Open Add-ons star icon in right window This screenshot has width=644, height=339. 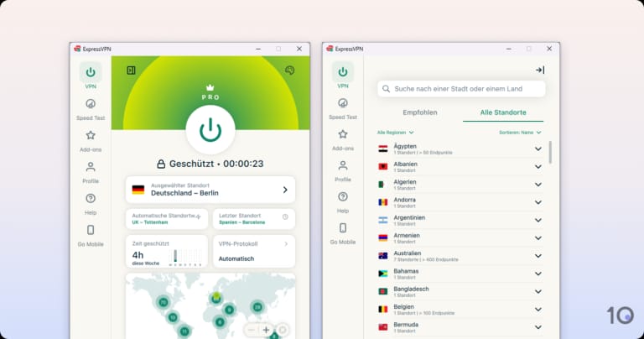tap(342, 134)
